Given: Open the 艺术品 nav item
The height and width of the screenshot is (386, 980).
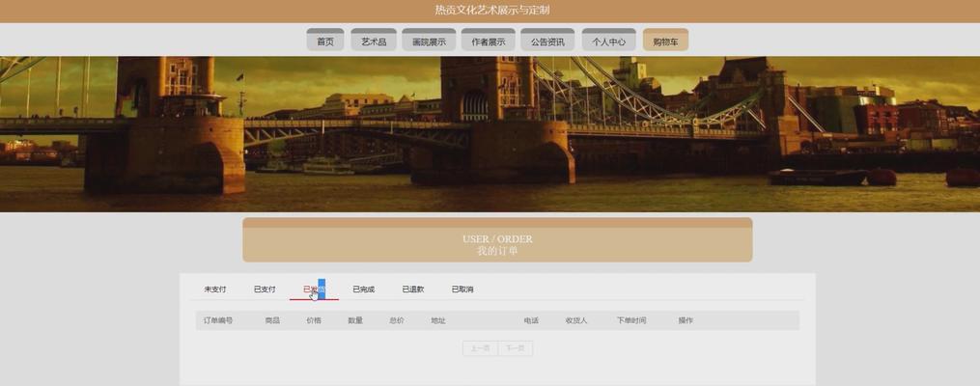Looking at the screenshot, I should 373,40.
